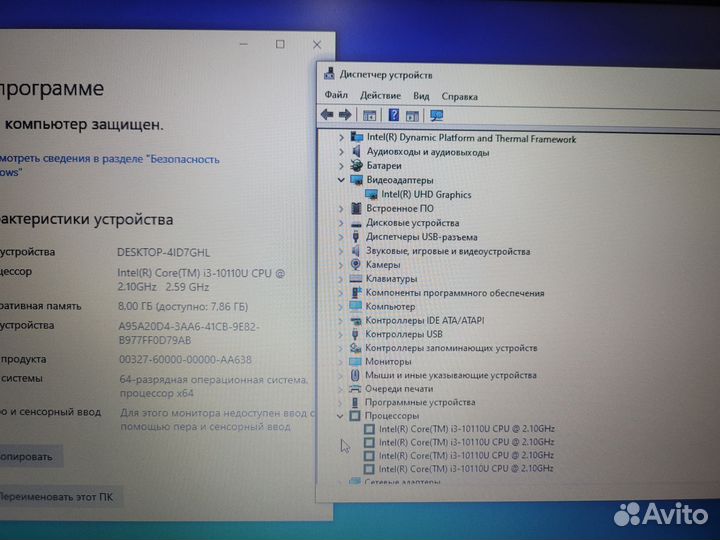
Task: Expand the Диспетчеры USB-разъема node
Action: tap(341, 237)
